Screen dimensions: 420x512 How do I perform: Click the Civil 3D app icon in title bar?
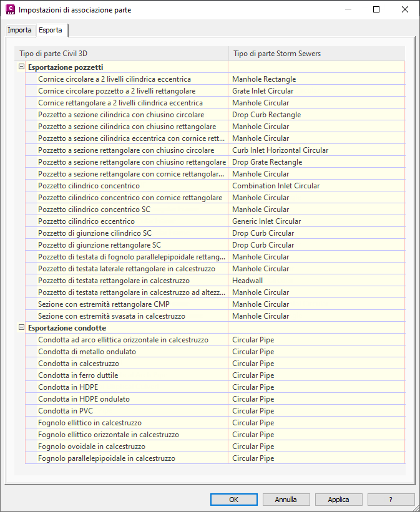(11, 9)
